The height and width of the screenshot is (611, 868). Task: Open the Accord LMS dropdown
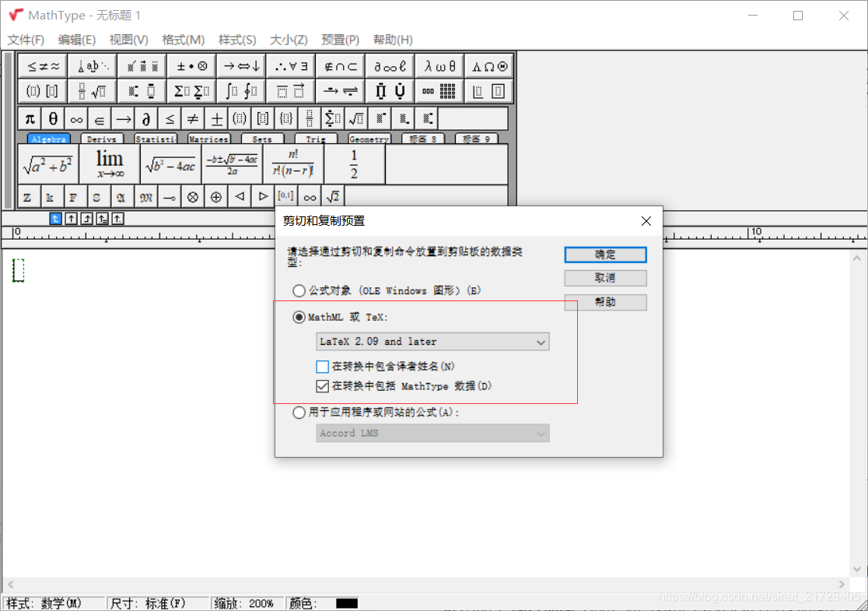tap(433, 434)
